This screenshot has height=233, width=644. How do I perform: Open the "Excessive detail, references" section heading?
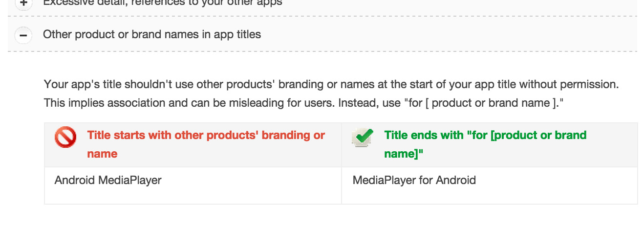click(163, 3)
